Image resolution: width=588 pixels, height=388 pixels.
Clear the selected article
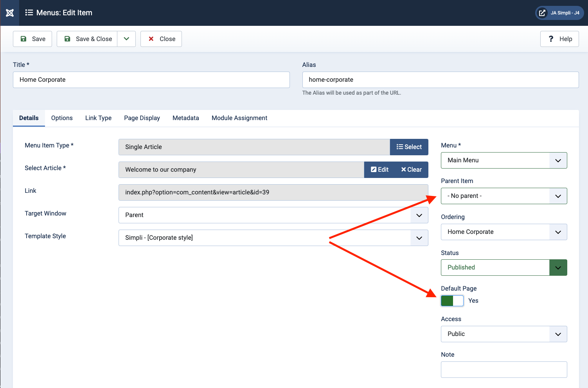click(411, 170)
